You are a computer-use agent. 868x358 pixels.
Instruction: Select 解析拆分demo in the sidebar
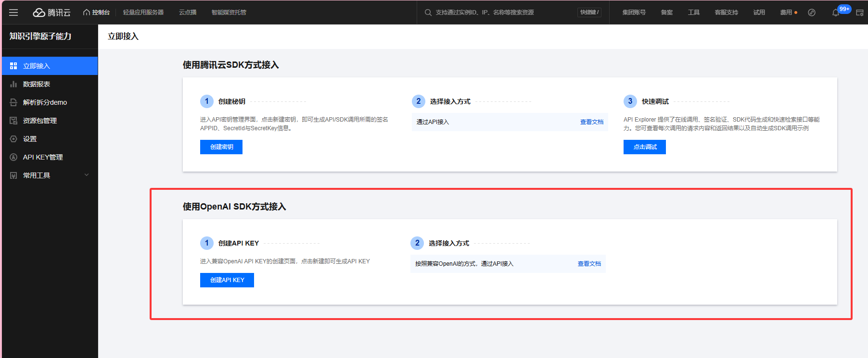coord(50,102)
